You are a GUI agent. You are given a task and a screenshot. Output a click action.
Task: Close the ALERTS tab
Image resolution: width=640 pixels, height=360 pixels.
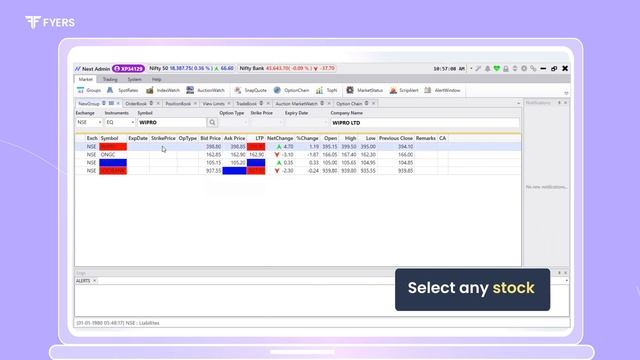(x=94, y=281)
